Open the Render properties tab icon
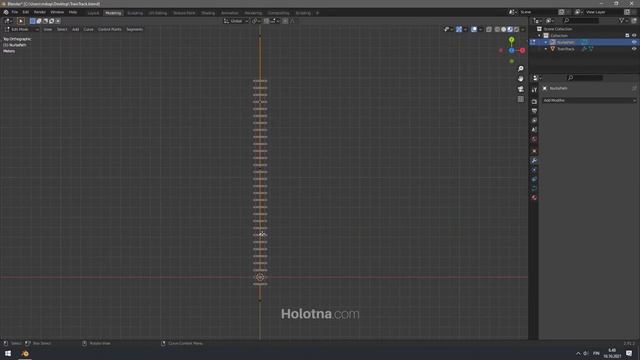This screenshot has width=640, height=360. point(534,101)
